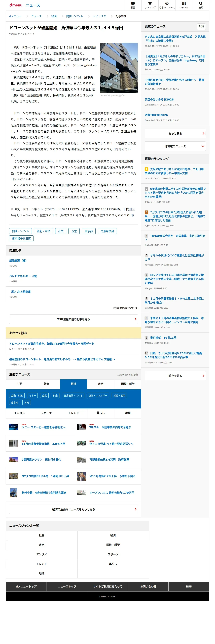This screenshot has width=215, height=644.
Task: Select the エンタメ news tab
Action: [19, 413]
